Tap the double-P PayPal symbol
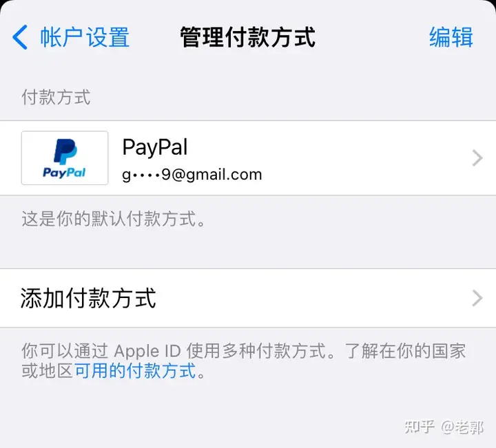 coord(65,151)
